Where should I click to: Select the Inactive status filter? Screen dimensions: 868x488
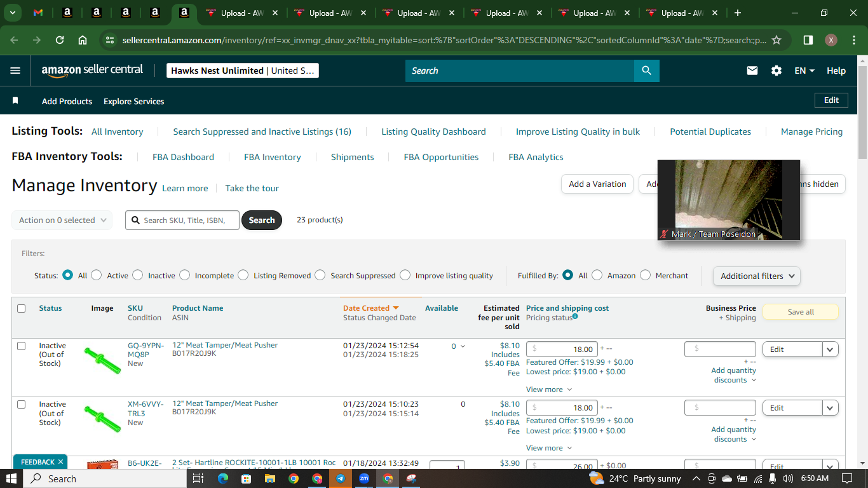tap(138, 275)
